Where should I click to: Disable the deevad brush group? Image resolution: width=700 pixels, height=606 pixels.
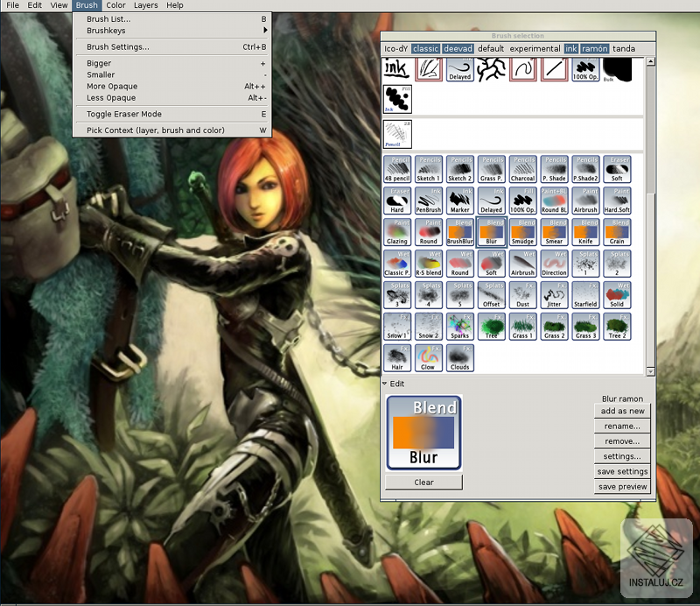tap(458, 49)
